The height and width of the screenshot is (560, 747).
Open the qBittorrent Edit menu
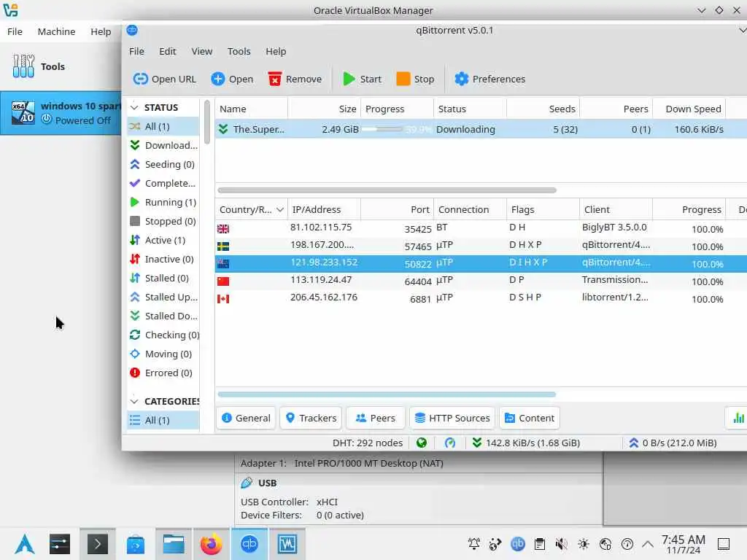click(167, 52)
